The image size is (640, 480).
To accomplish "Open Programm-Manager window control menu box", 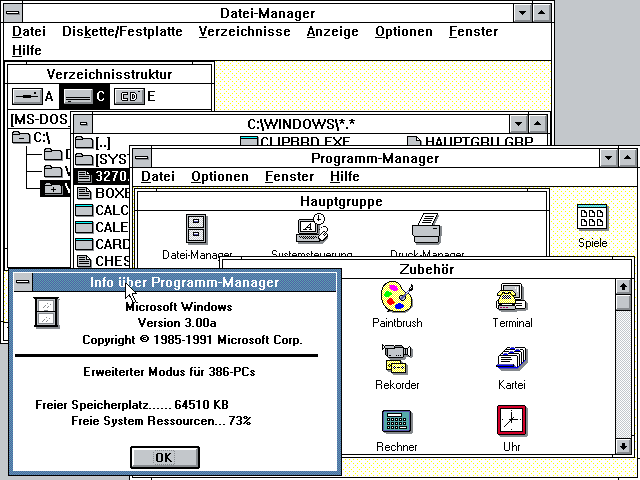I will pyautogui.click(x=143, y=157).
